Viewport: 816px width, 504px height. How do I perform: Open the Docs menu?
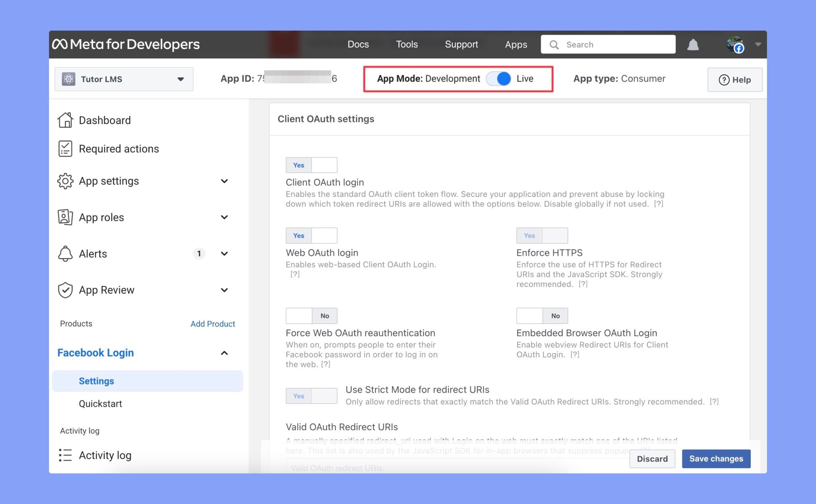click(x=358, y=44)
